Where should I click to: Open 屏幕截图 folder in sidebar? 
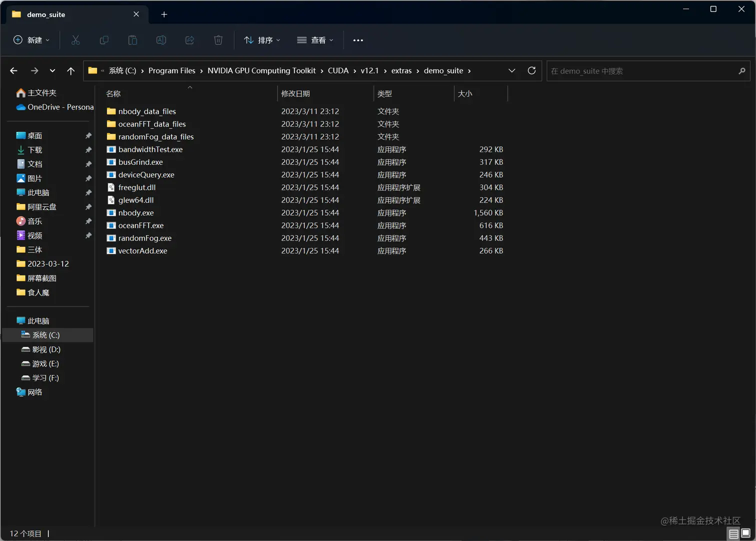pos(36,278)
